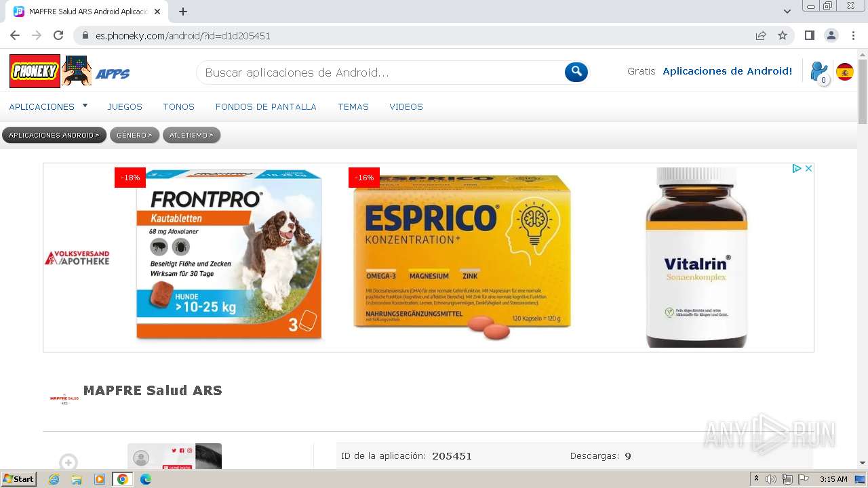The image size is (868, 488).
Task: Close the MAPFRE Salud ARS tab
Action: pos(157,12)
